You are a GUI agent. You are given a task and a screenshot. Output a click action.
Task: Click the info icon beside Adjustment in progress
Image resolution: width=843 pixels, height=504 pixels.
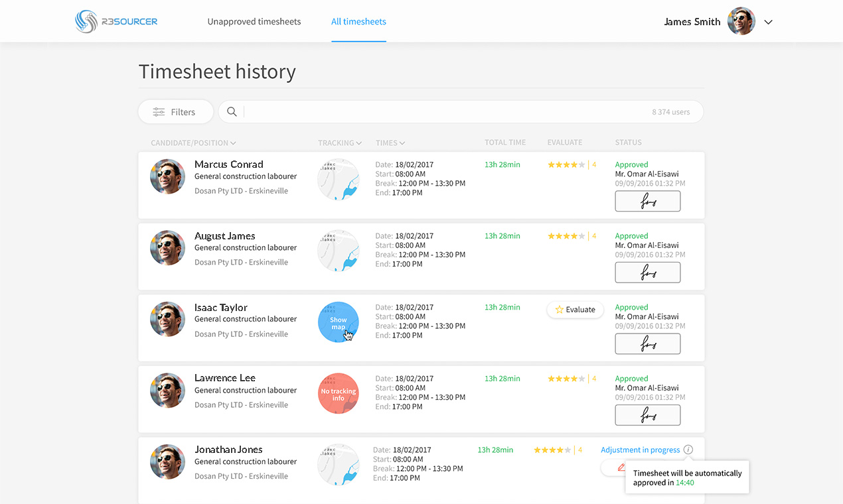pyautogui.click(x=688, y=450)
